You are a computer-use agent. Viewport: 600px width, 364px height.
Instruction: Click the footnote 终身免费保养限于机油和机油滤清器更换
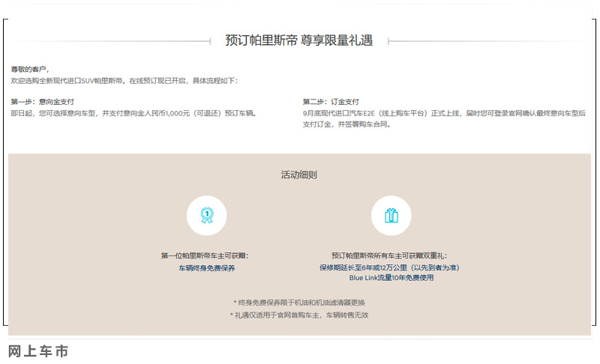[298, 303]
